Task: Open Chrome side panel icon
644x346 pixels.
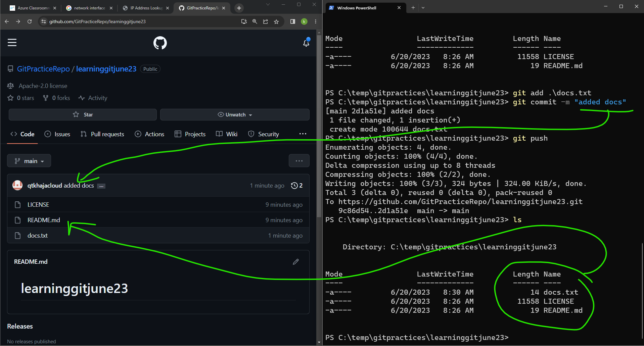Action: tap(293, 21)
